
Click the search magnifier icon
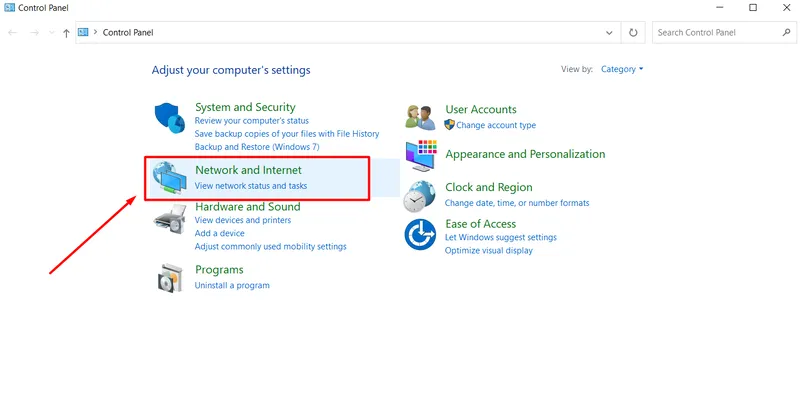pos(786,32)
